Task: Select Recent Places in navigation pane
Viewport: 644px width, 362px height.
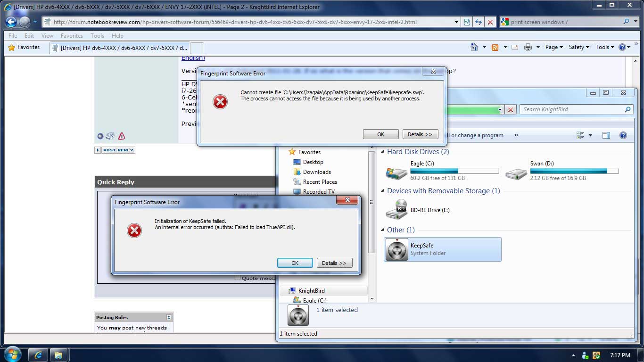Action: [x=315, y=182]
